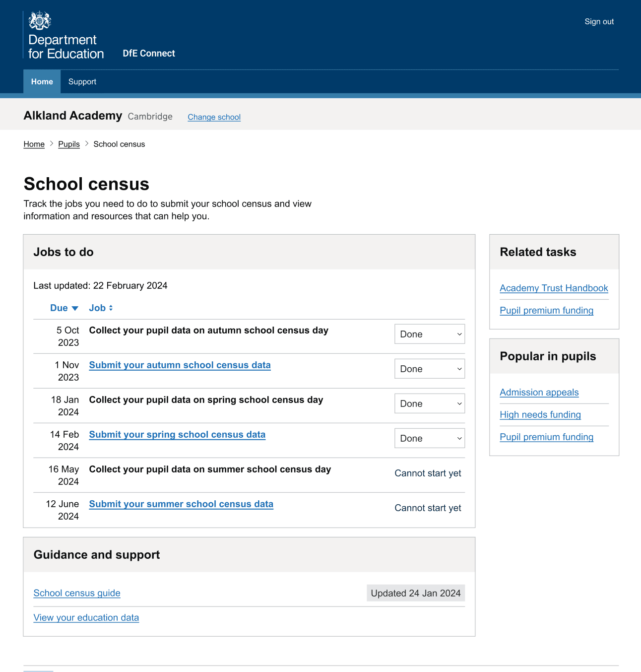Screen dimensions: 641x672
Task: Click 'Collect your pupil data on summer school census day'
Action: 210,470
